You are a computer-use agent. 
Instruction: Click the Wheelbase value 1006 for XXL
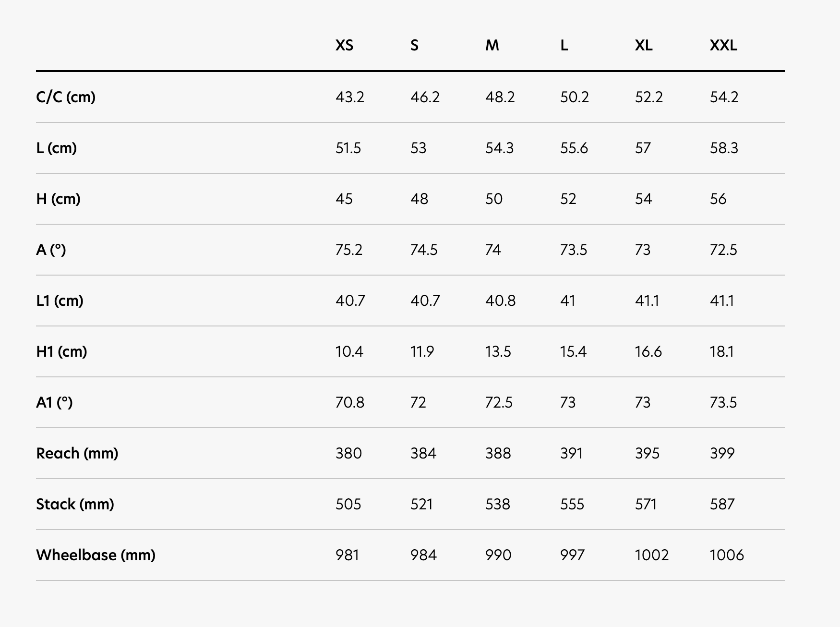point(727,555)
